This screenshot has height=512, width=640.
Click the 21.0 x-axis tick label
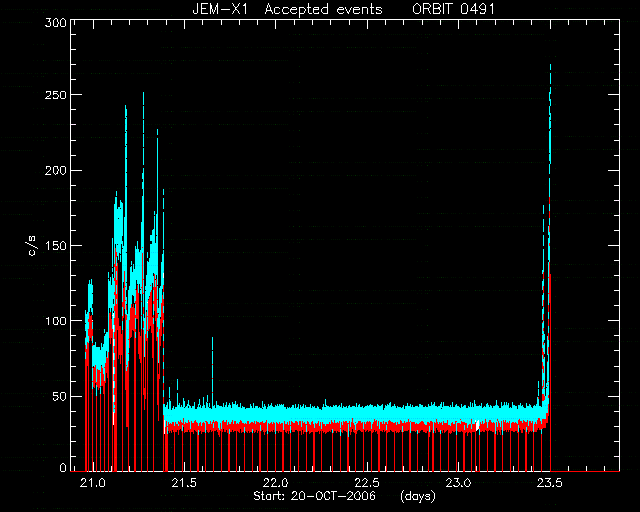tap(93, 483)
